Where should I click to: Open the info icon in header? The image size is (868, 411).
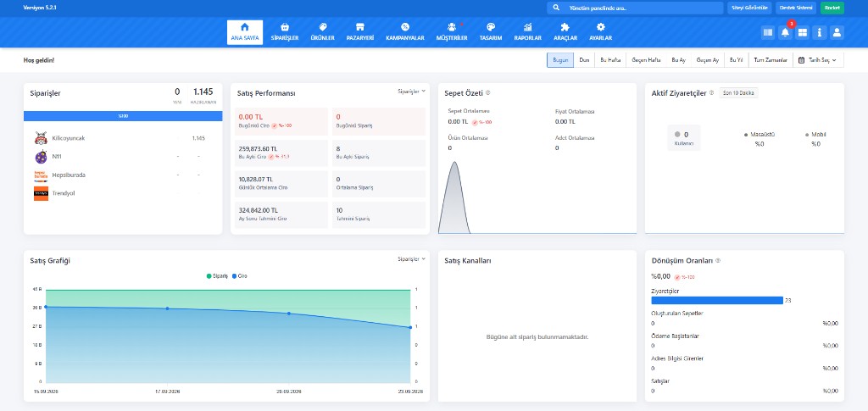tap(820, 33)
